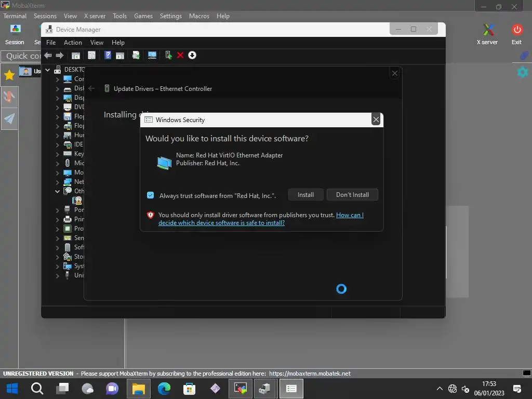Expand the Keyboards category
The height and width of the screenshot is (399, 532).
[57, 154]
